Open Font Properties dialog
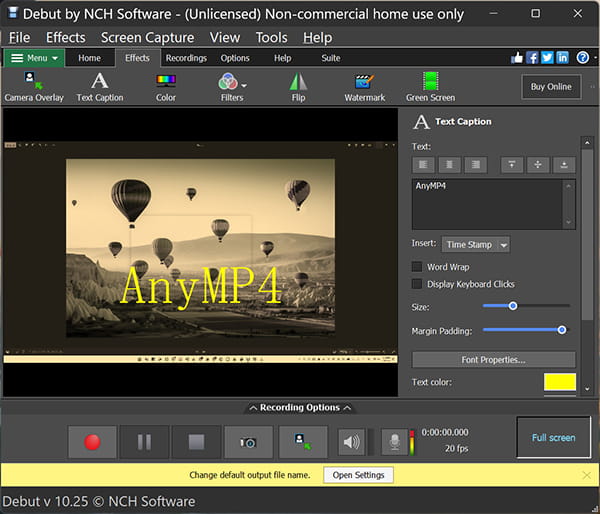This screenshot has height=514, width=600. [494, 360]
